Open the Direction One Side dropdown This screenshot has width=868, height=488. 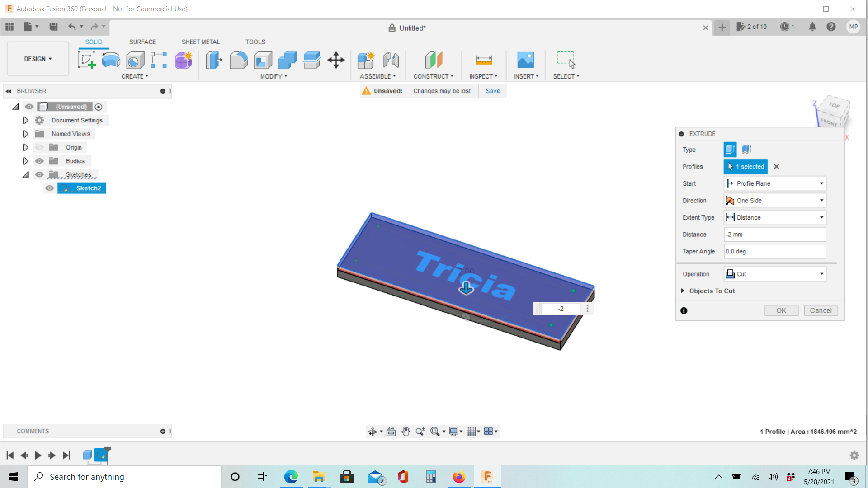tap(775, 201)
